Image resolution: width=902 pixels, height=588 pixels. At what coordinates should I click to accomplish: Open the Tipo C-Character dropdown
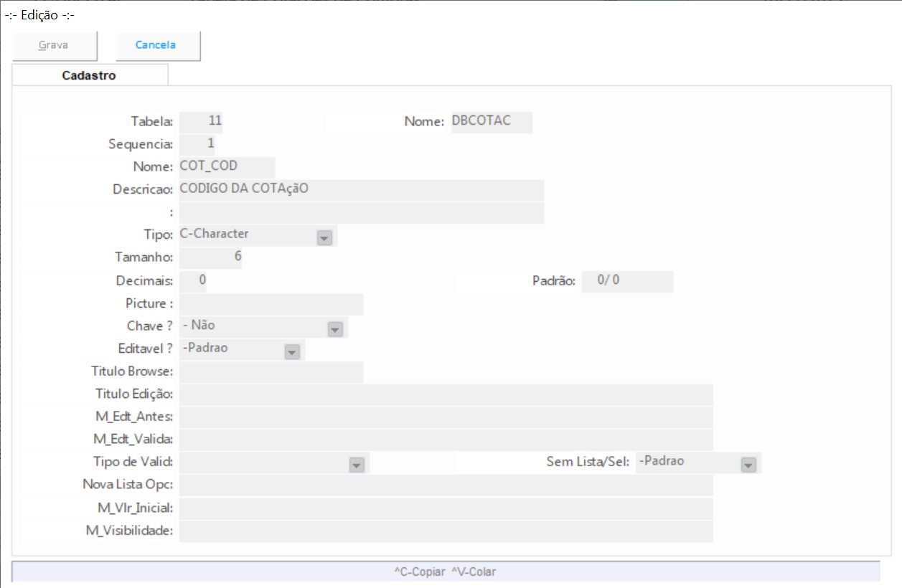click(x=324, y=237)
